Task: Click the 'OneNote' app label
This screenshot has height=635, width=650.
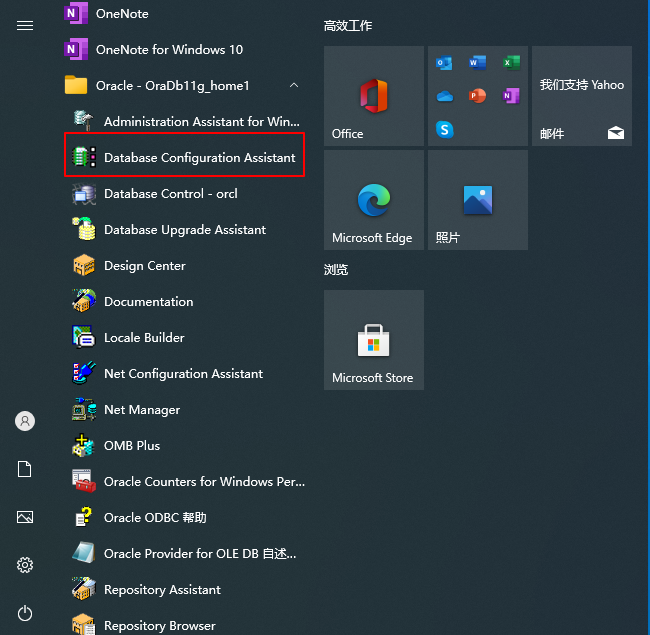Action: pos(122,14)
